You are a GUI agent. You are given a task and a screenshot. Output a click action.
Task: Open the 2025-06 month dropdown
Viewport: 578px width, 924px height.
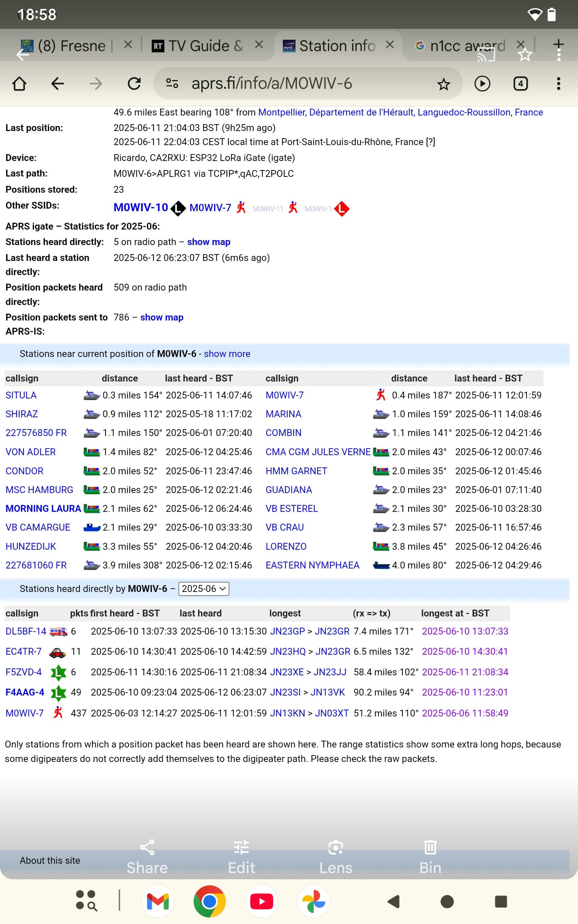click(204, 589)
